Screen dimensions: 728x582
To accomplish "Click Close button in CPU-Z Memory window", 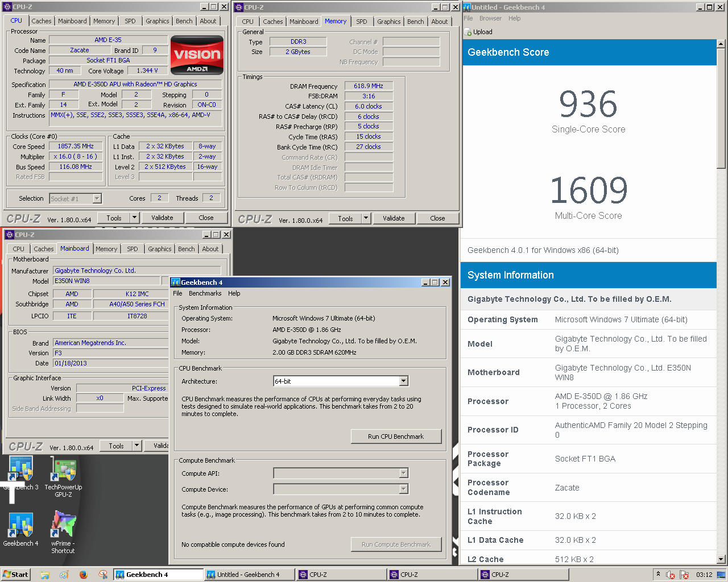I will (437, 218).
